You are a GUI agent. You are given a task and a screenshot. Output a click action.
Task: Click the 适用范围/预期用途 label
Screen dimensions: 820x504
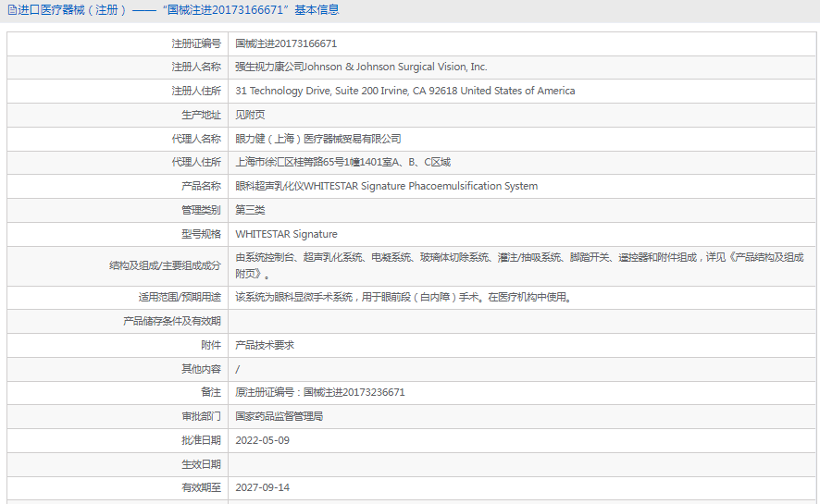(180, 298)
